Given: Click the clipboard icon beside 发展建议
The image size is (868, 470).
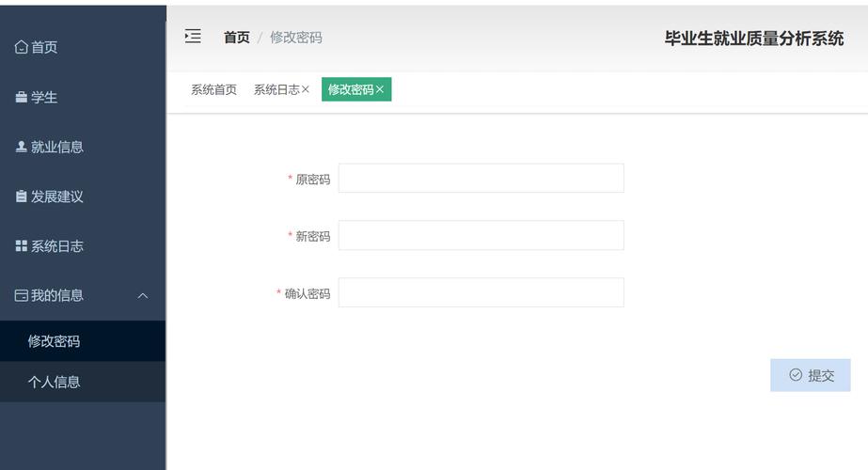Looking at the screenshot, I should [21, 196].
